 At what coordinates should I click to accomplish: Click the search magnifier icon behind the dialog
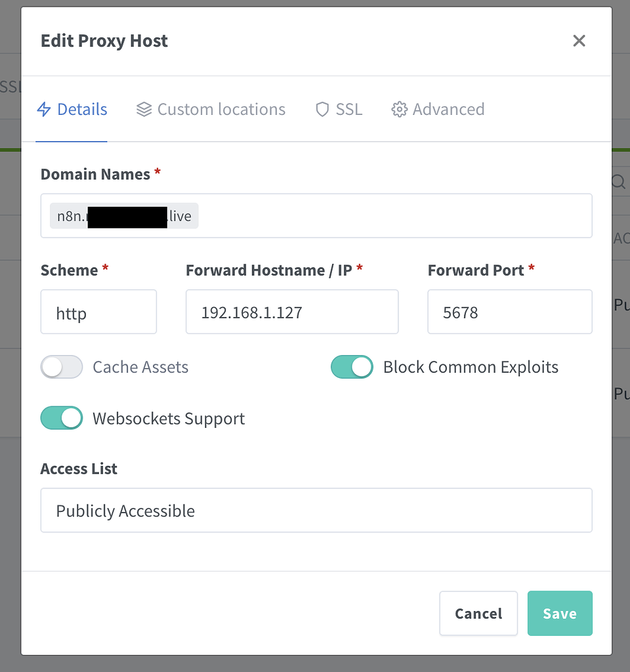coord(618,182)
